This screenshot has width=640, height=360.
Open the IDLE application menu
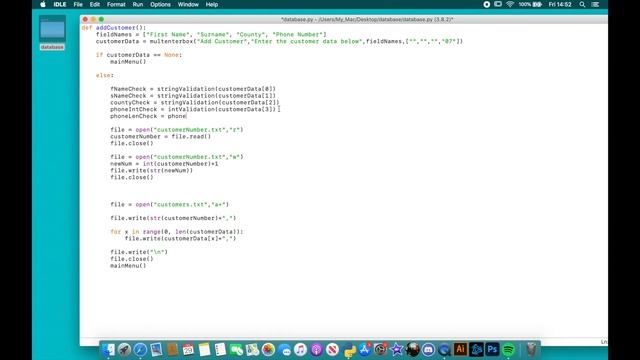(x=60, y=4)
